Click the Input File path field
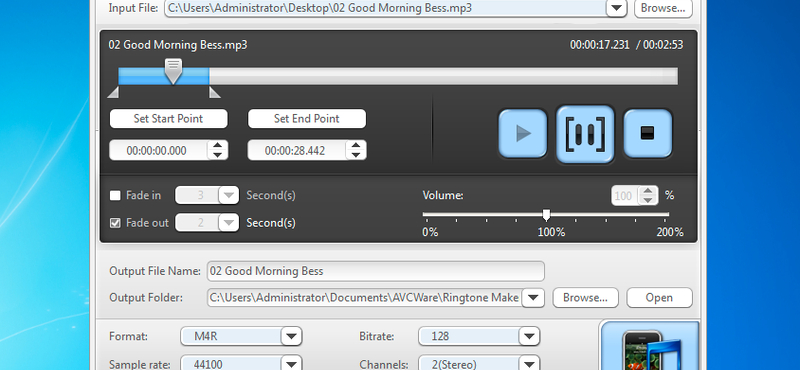800x370 pixels. coord(385,8)
